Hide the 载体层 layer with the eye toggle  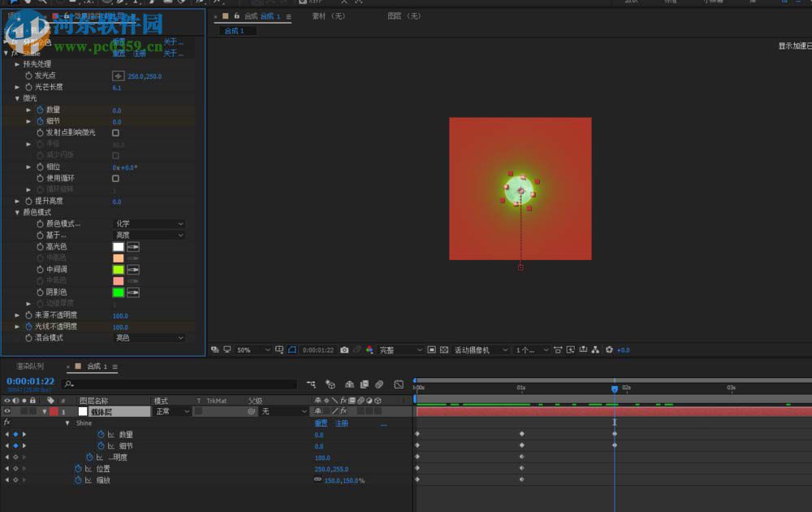click(x=6, y=410)
